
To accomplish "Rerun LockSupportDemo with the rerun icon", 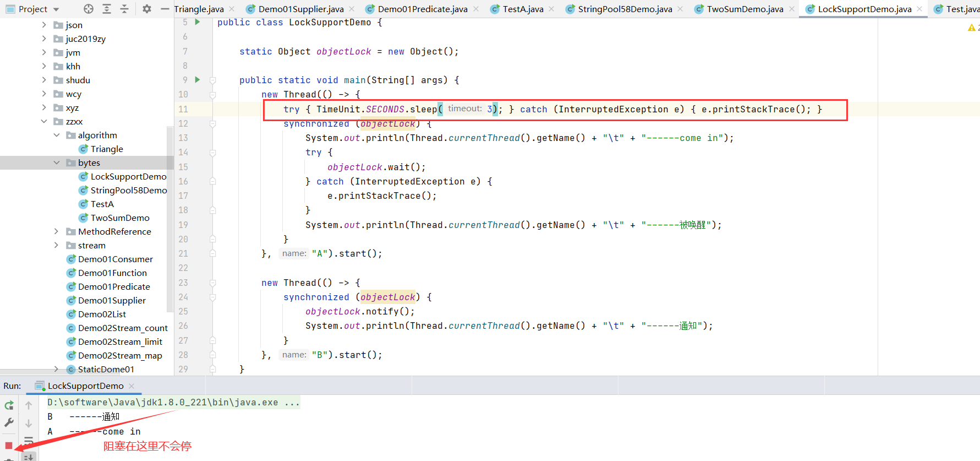I will click(x=9, y=405).
